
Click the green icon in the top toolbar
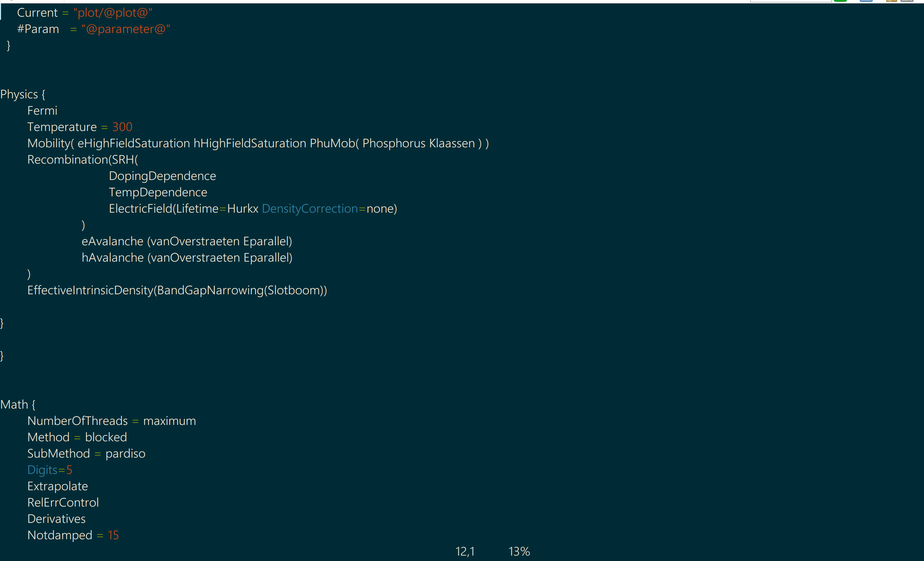[840, 1]
